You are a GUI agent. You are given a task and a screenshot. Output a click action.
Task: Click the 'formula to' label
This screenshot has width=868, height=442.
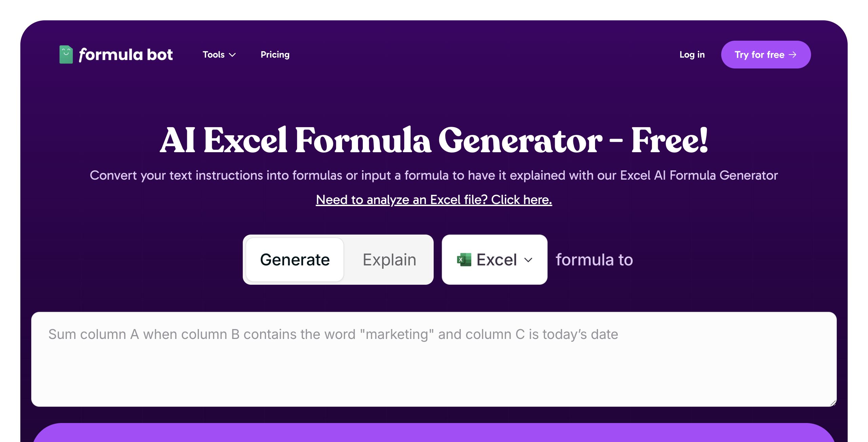tap(594, 260)
